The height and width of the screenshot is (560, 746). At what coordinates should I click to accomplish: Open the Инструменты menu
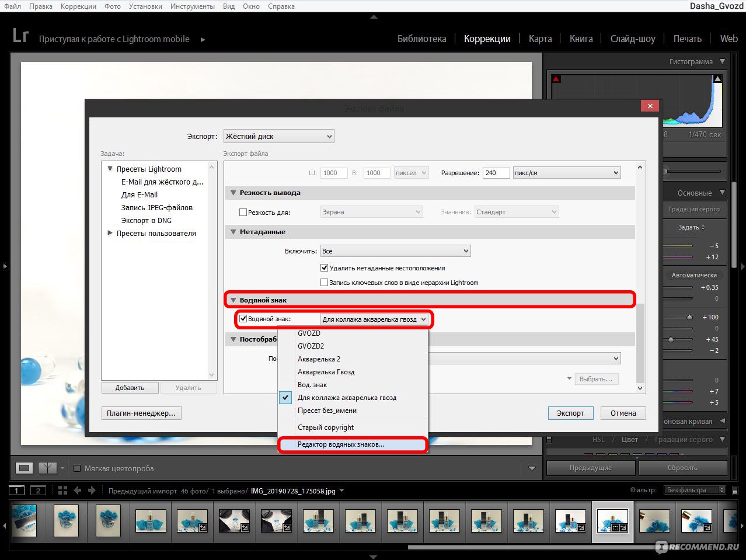pyautogui.click(x=193, y=6)
